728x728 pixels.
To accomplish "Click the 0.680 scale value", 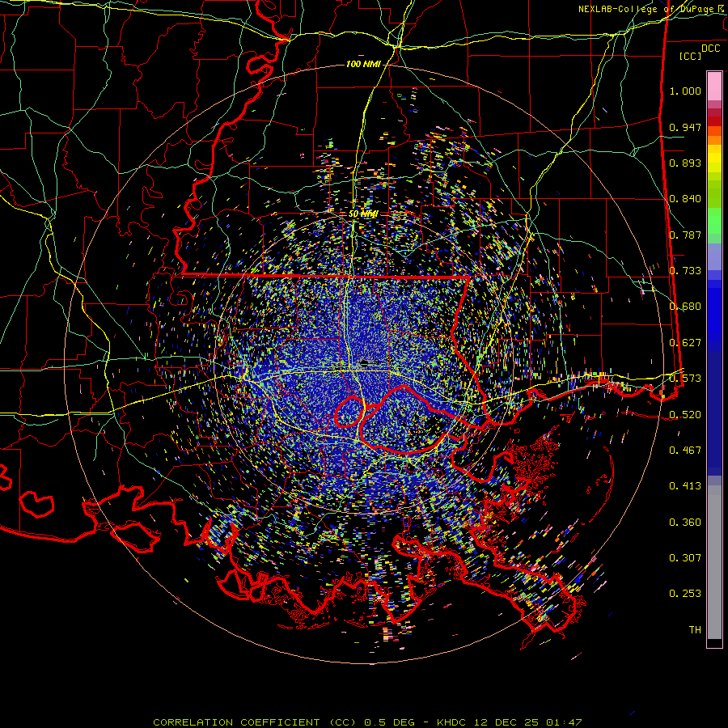I will (x=685, y=307).
